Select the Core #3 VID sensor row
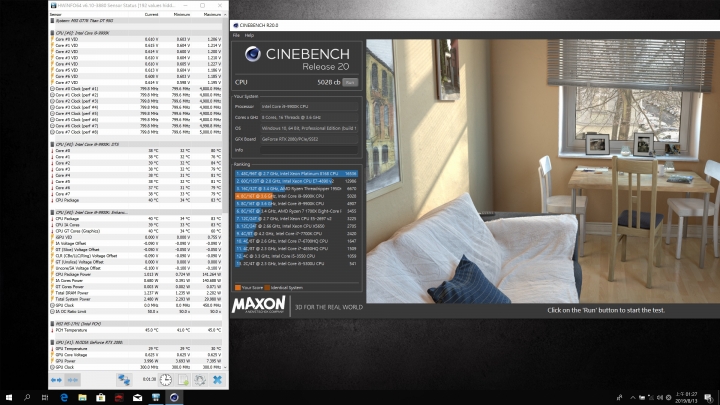This screenshot has width=720, height=405. click(135, 58)
